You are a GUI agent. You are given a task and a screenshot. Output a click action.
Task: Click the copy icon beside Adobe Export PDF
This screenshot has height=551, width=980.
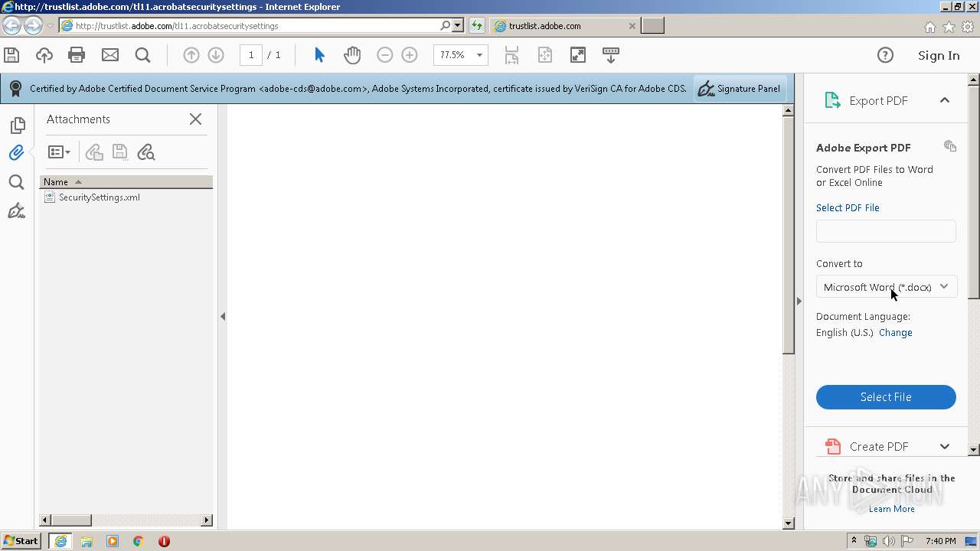point(950,146)
